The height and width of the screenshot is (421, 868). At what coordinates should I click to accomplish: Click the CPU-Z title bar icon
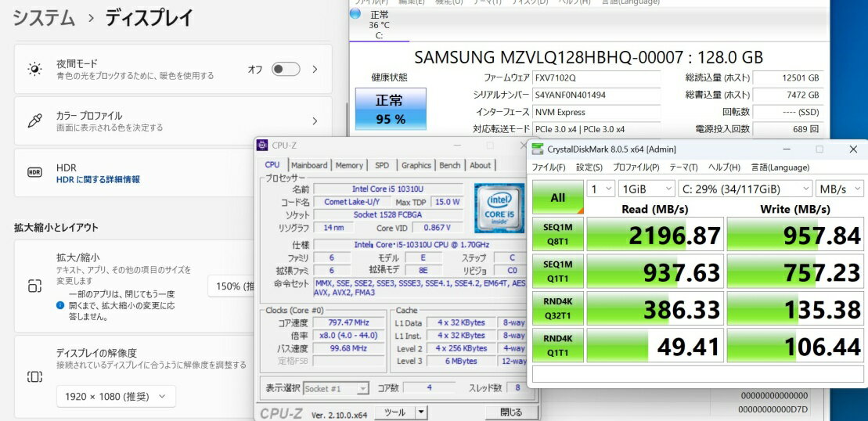coord(263,146)
